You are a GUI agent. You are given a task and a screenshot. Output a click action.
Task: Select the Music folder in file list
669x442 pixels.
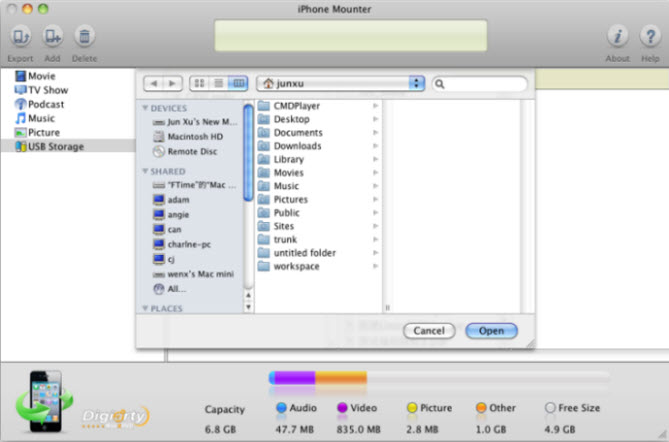pos(279,186)
